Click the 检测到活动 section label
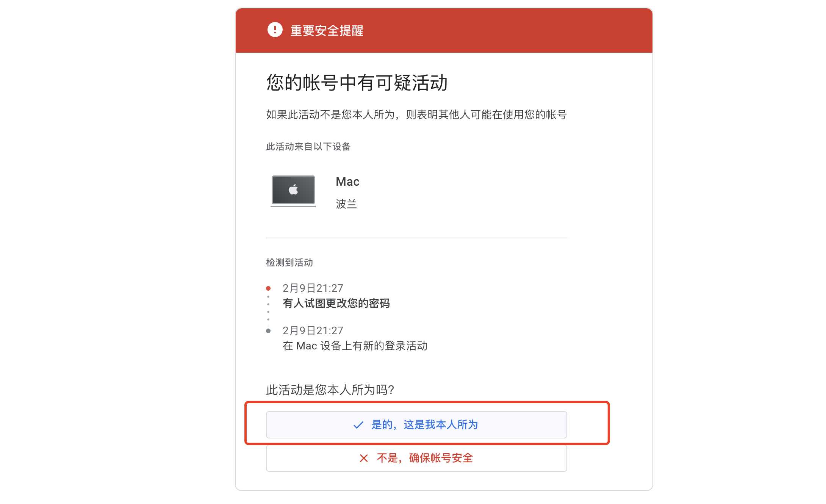Screen dimensions: 826x504 (289, 262)
